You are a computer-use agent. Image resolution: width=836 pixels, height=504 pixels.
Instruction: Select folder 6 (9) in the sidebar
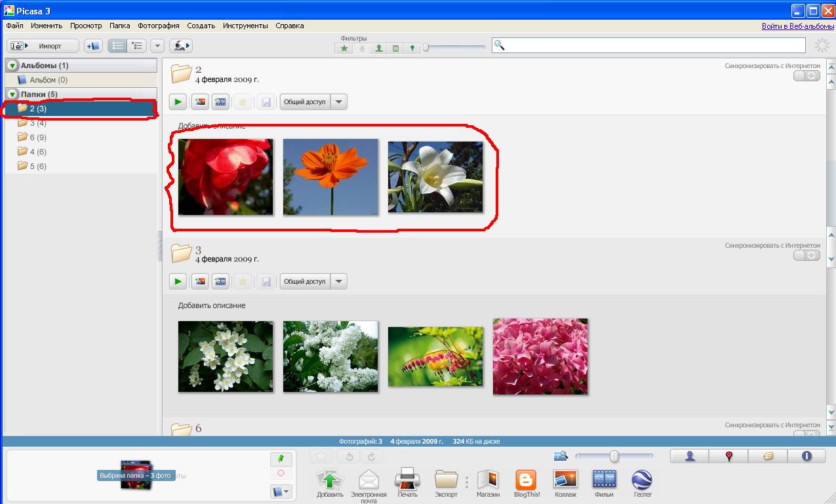pyautogui.click(x=81, y=138)
